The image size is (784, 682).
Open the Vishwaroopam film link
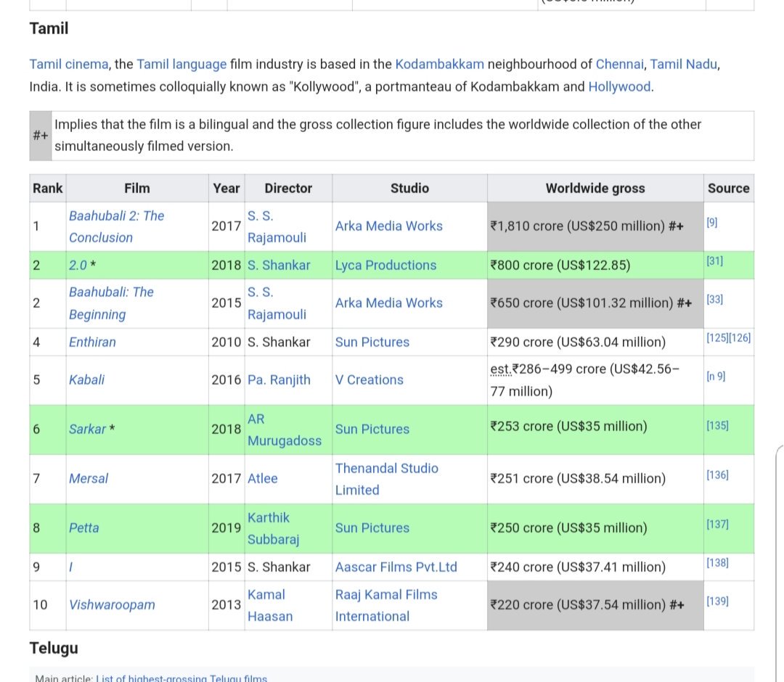[112, 605]
